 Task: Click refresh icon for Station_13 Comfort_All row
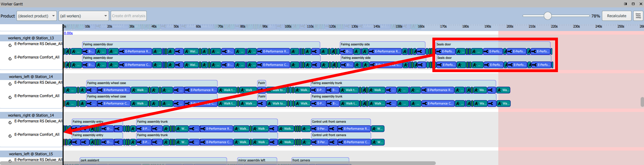pos(10,59)
